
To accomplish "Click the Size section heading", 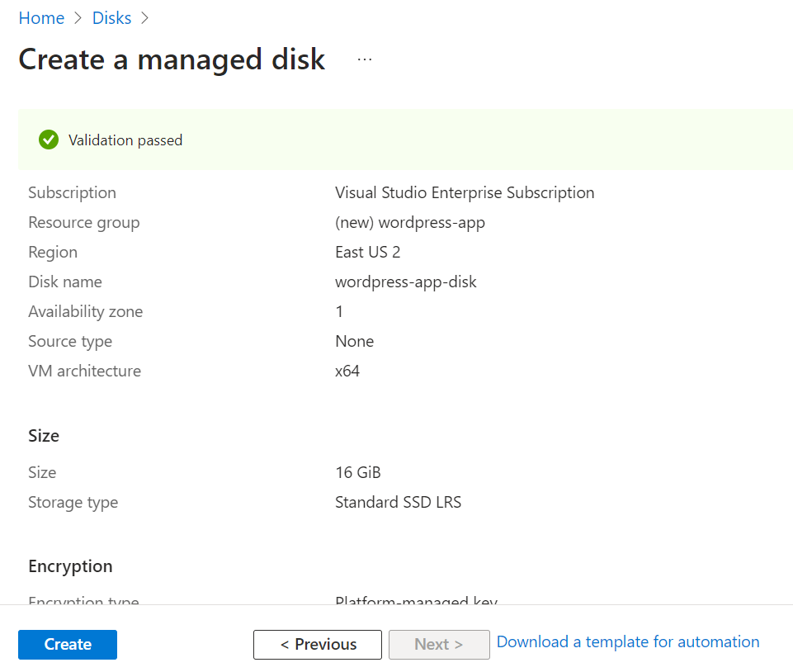I will click(44, 436).
